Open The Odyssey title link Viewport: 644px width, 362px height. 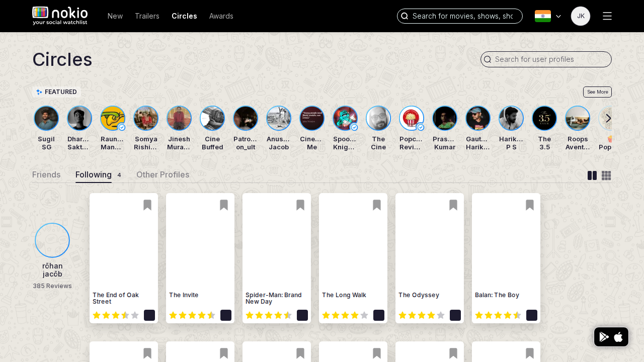[x=419, y=295]
